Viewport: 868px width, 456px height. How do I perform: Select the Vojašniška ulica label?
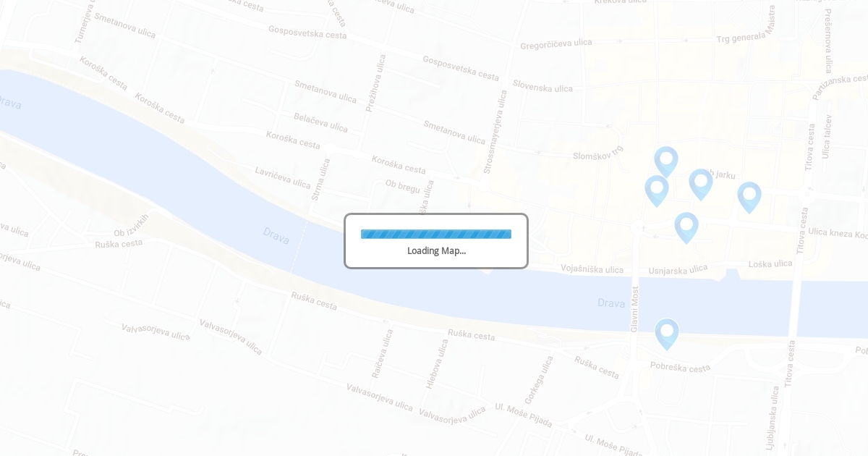[592, 269]
